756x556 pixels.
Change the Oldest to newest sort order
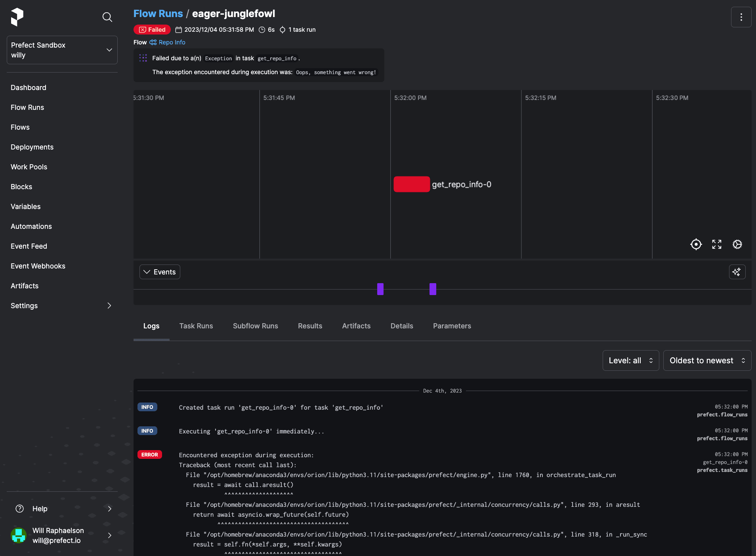[x=707, y=360]
